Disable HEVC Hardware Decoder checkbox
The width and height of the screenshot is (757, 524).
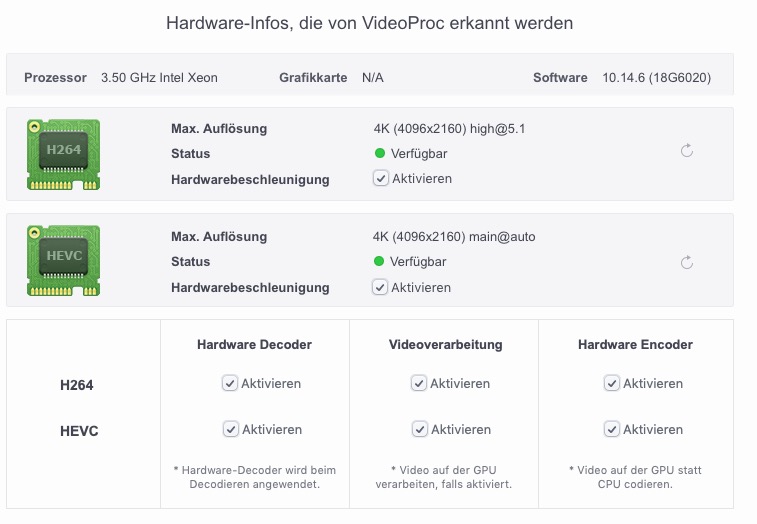[x=230, y=429]
